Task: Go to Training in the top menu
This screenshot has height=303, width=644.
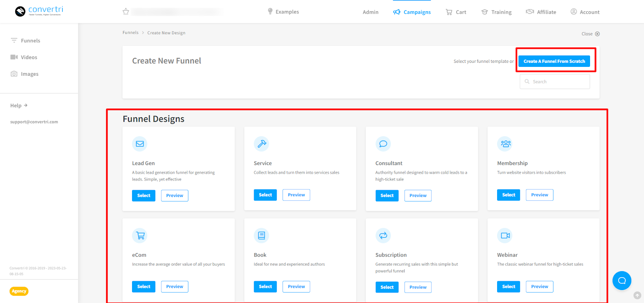Action: point(497,12)
